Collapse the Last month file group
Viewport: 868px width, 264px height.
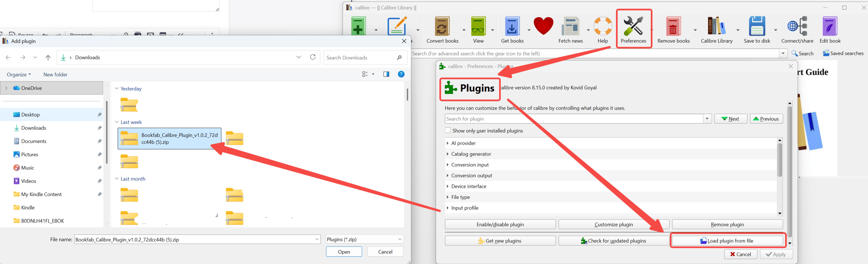click(x=117, y=178)
